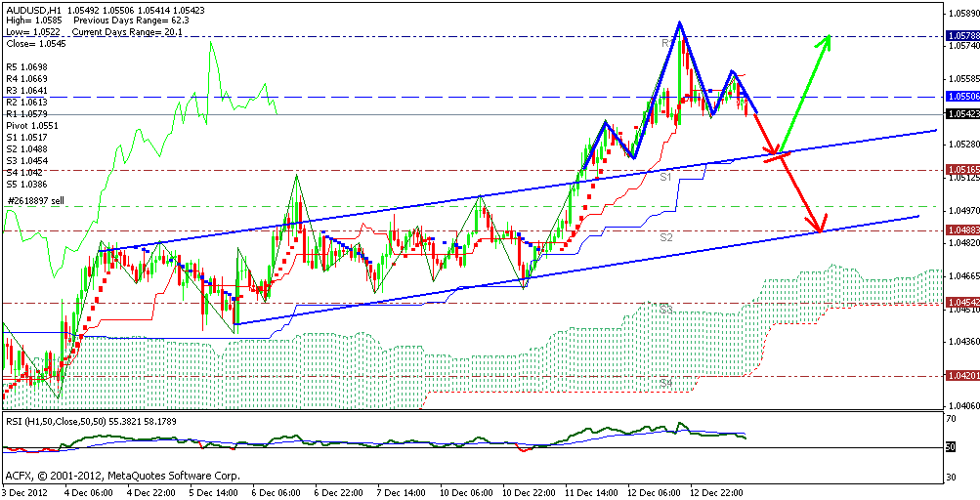The image size is (980, 500).
Task: Click the peak of the blue zigzag pattern
Action: pos(679,22)
